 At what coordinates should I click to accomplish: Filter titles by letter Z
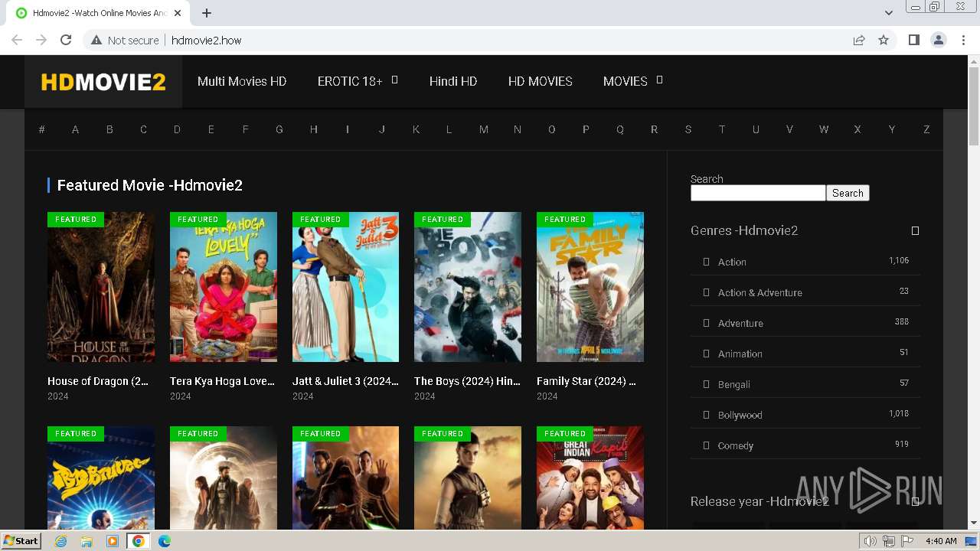926,129
